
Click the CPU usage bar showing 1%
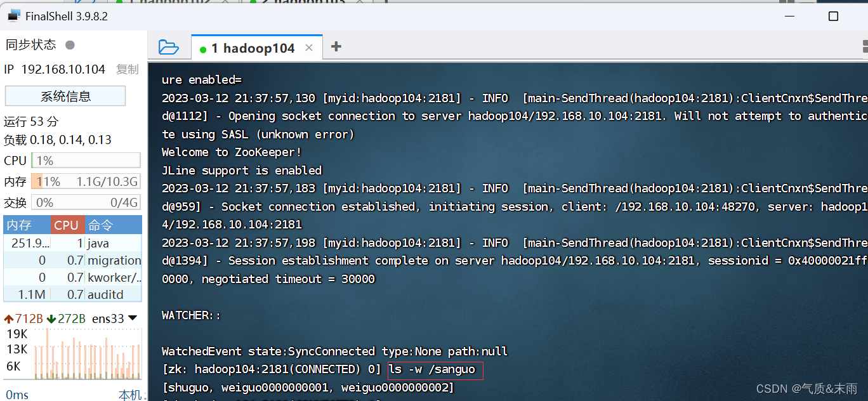tap(86, 161)
